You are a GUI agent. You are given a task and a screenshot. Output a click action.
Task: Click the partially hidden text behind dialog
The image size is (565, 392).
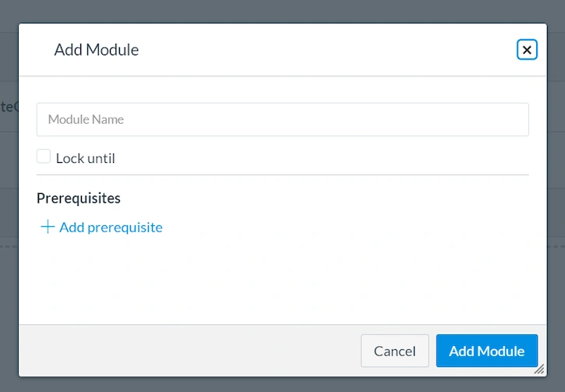[9, 107]
